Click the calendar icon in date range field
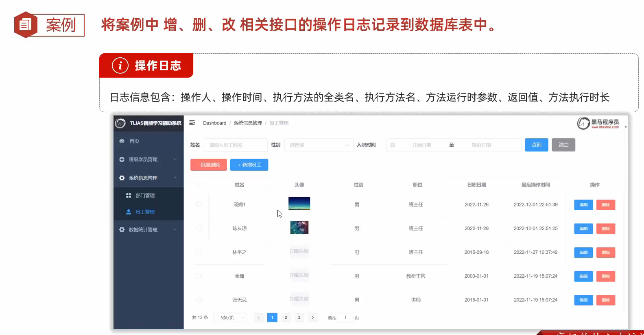644x335 pixels. pyautogui.click(x=393, y=145)
